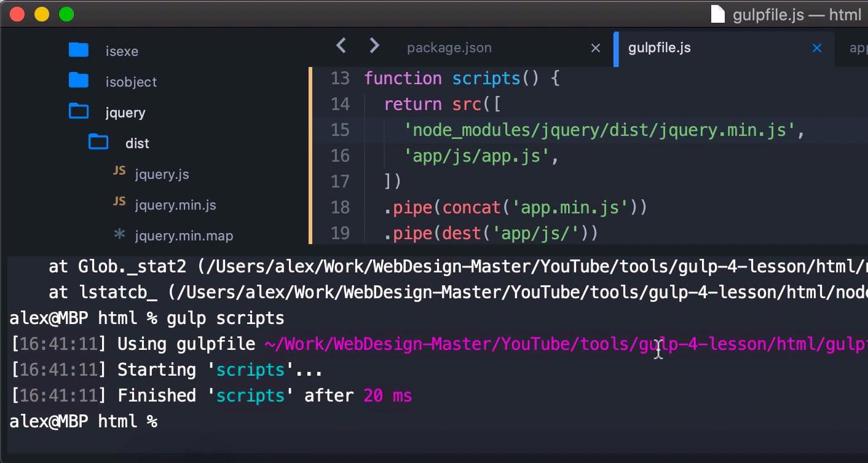Click the lstatcb_ stack trace line
Viewport: 868px width, 463px height.
(x=458, y=293)
